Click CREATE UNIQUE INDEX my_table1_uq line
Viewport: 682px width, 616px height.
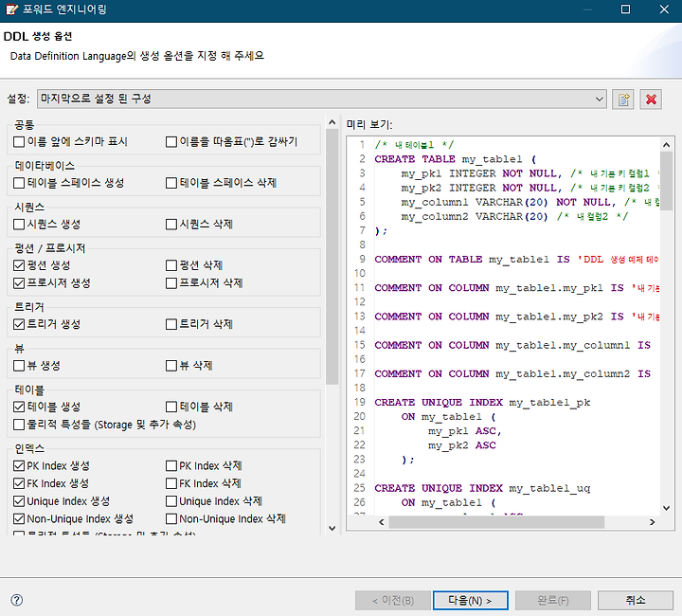[x=482, y=488]
